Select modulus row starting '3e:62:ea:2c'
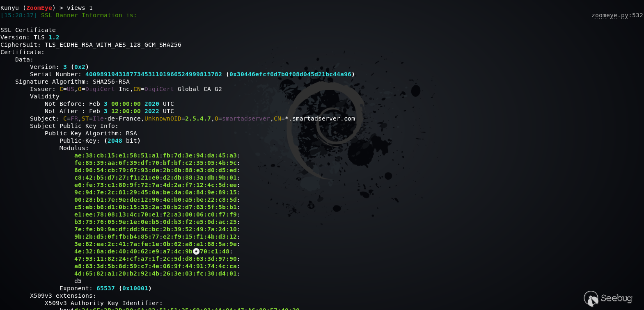The height and width of the screenshot is (310, 644). (x=157, y=244)
